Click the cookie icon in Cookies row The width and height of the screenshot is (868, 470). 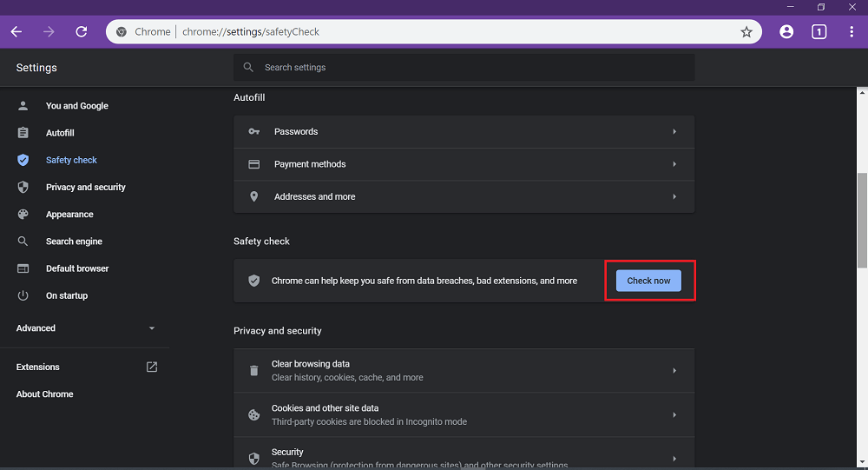[254, 415]
